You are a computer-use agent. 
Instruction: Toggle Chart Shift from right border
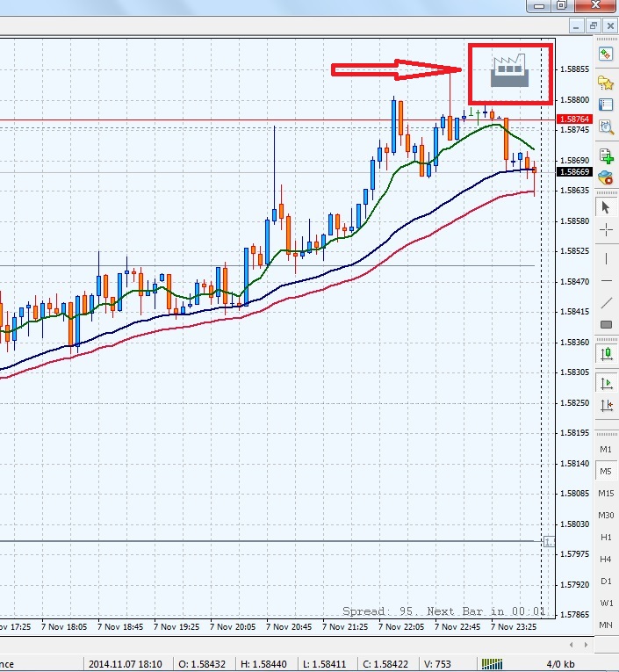point(606,405)
